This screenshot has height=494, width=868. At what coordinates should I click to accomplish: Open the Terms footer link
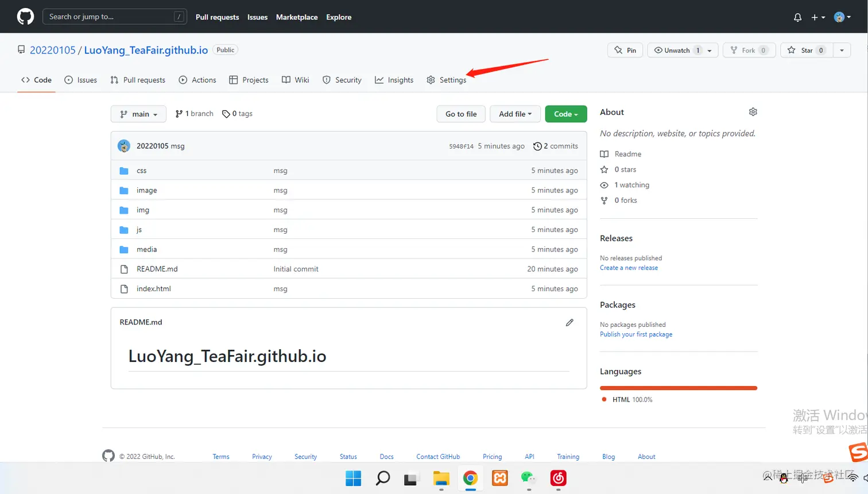[221, 457]
